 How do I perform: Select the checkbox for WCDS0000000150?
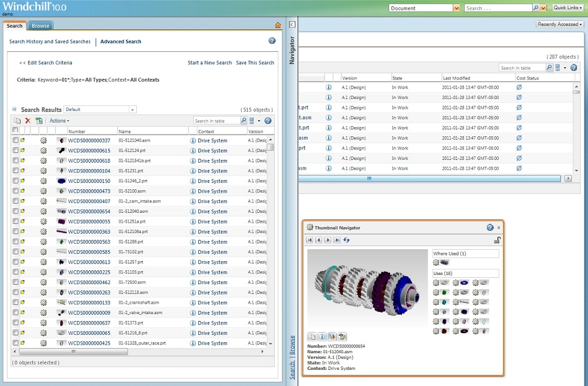coord(15,181)
